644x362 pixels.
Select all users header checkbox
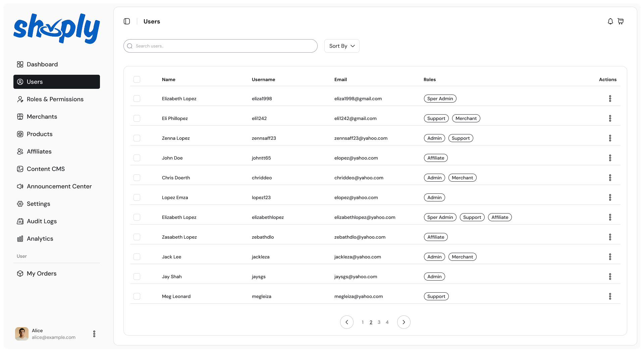click(x=137, y=79)
